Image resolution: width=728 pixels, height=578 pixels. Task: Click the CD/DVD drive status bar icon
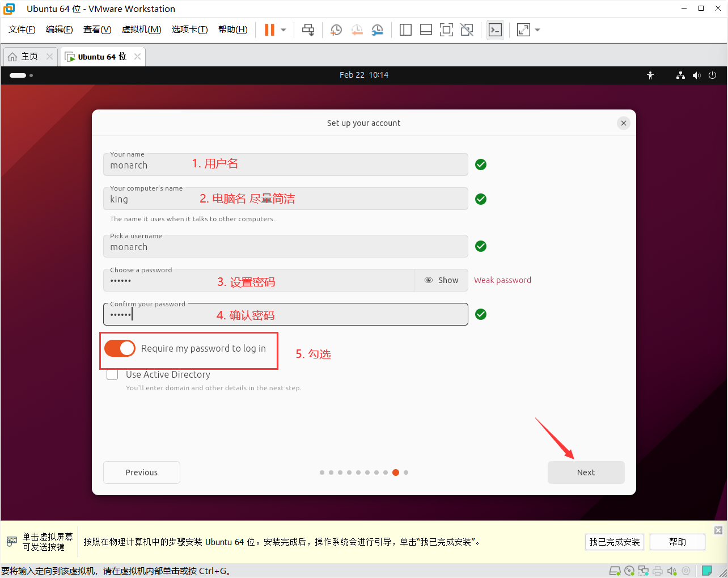point(629,571)
